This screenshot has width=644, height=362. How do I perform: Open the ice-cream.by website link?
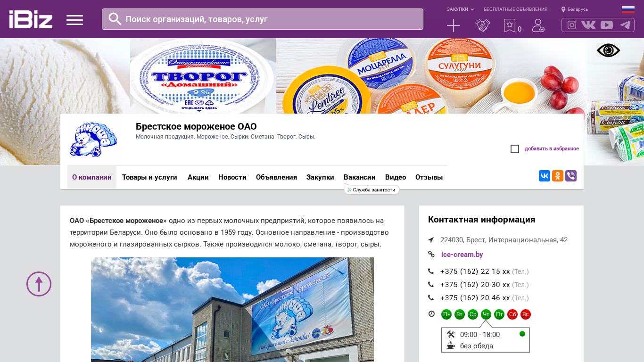[x=462, y=255]
